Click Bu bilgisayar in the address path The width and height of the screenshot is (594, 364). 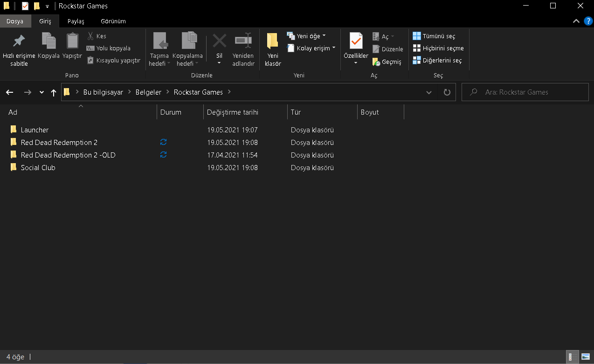103,92
